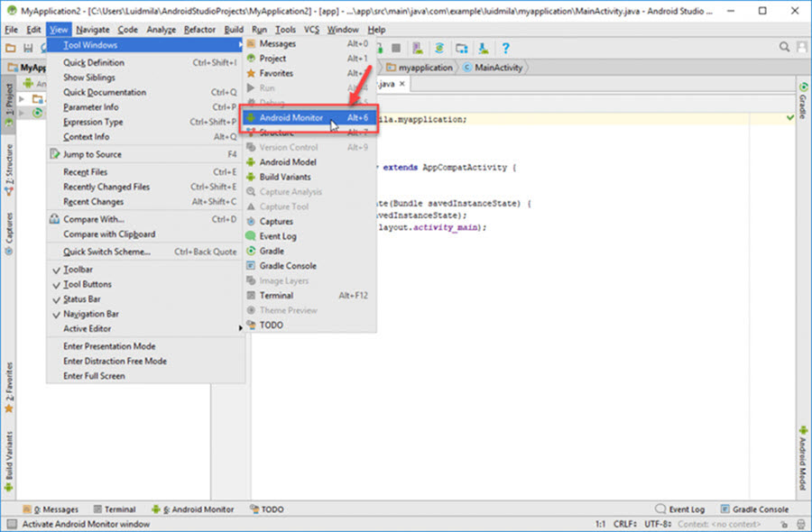Open the Help menu

[x=376, y=30]
